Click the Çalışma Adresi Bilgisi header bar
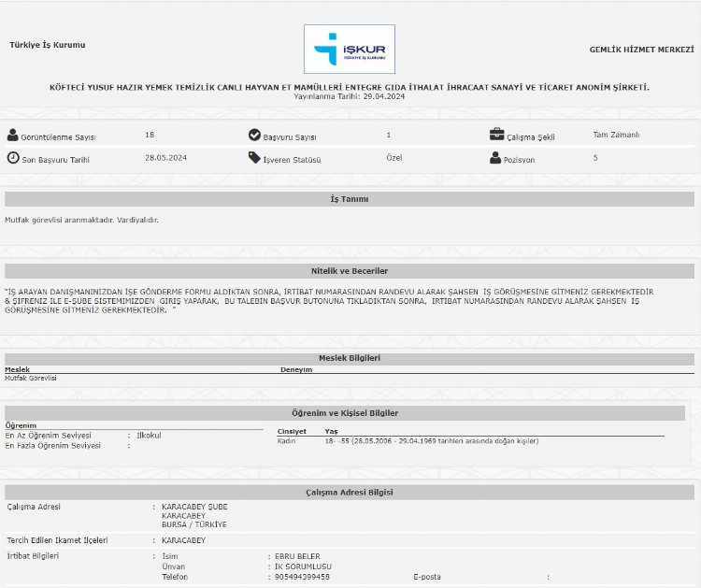 pos(350,493)
